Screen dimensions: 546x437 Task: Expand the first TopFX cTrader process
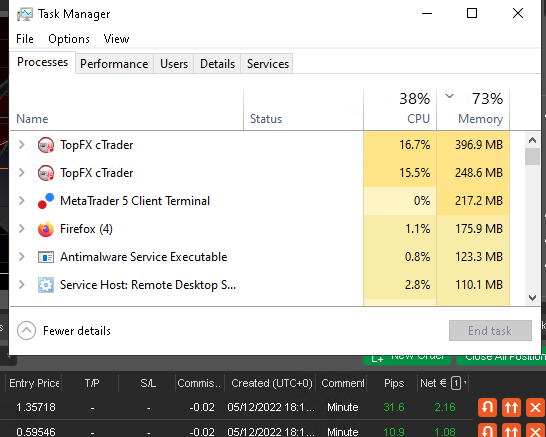click(21, 145)
